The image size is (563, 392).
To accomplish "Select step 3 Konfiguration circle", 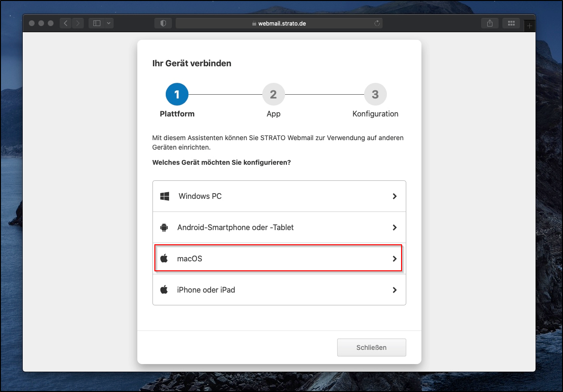I will 375,95.
